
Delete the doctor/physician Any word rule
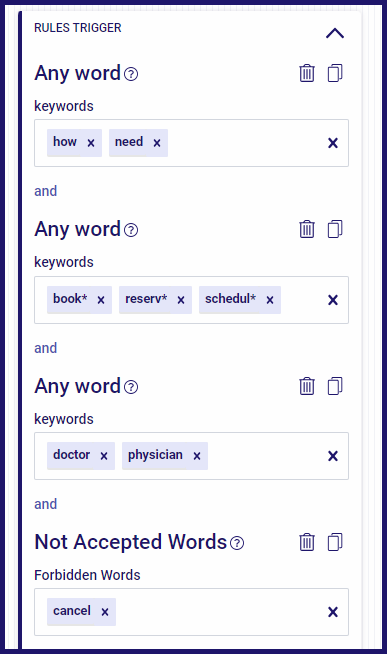[307, 386]
